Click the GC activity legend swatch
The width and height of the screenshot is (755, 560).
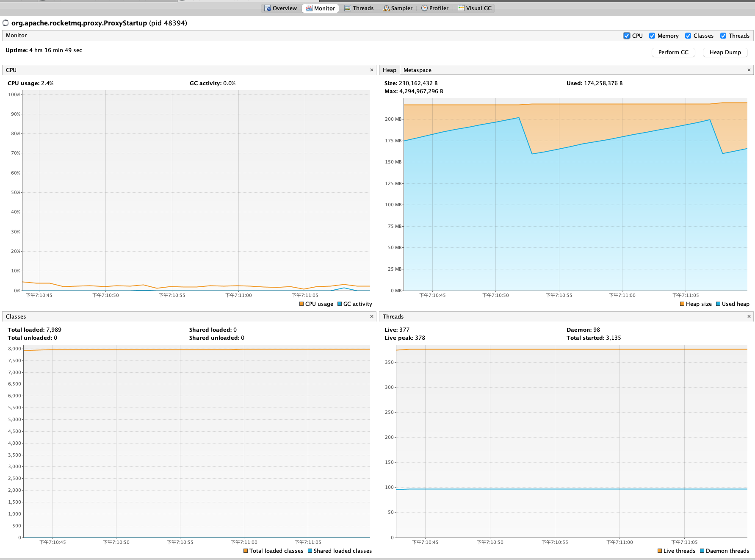pos(340,304)
